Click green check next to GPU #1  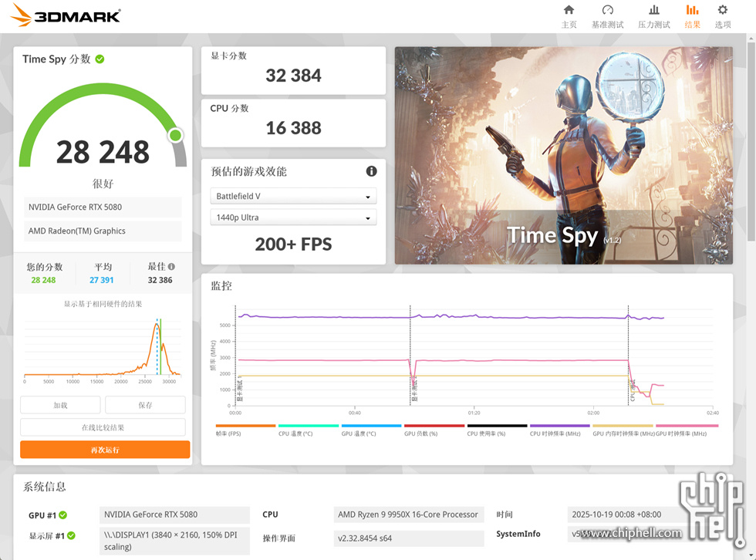(x=62, y=515)
